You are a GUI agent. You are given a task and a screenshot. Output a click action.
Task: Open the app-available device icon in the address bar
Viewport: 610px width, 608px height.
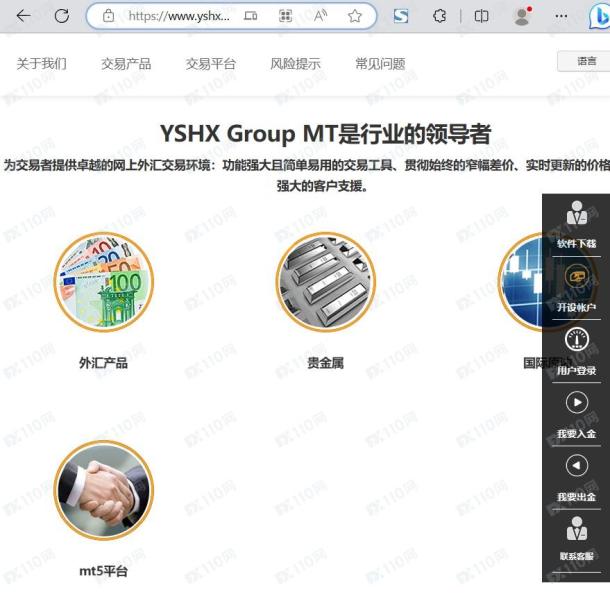(x=251, y=16)
